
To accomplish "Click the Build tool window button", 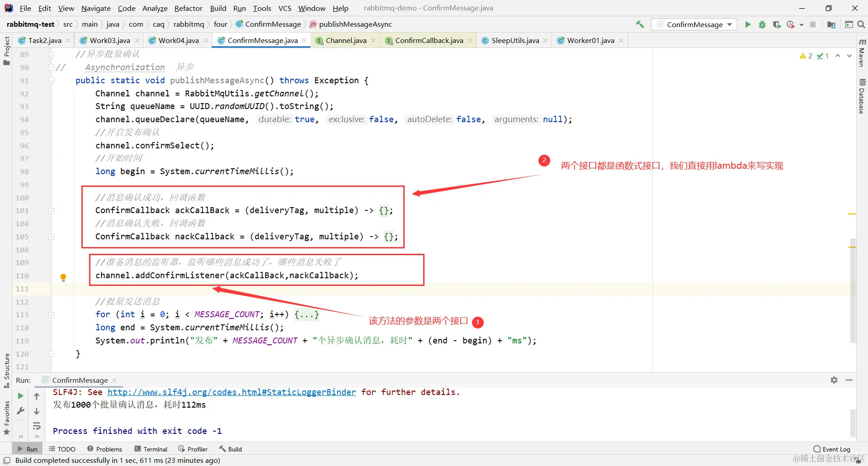I will [x=231, y=449].
